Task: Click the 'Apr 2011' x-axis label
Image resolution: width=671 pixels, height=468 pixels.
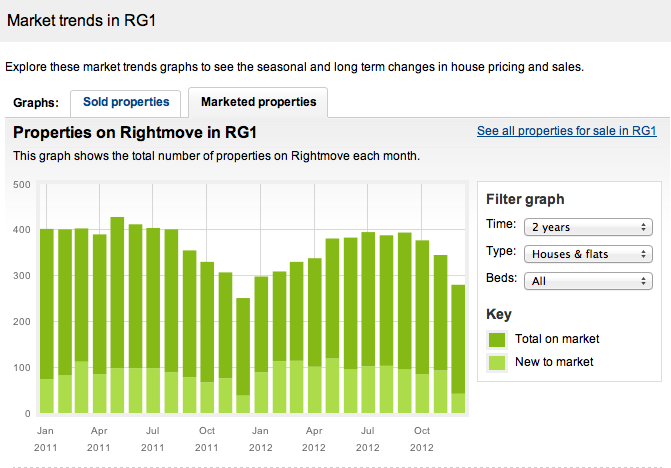Action: click(x=99, y=439)
